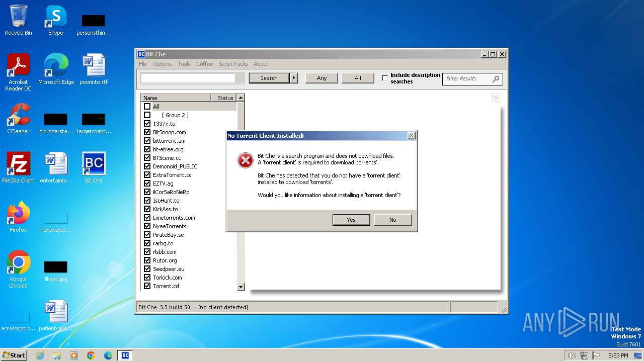Open Google Chrome desktop shortcut
The image size is (644, 362).
click(18, 269)
